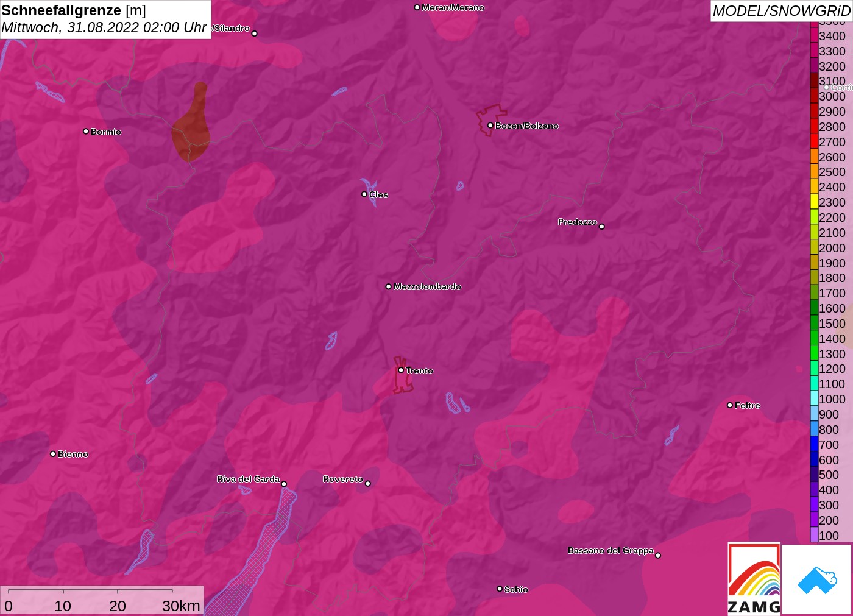Click the Feltre city marker dot

[730, 405]
